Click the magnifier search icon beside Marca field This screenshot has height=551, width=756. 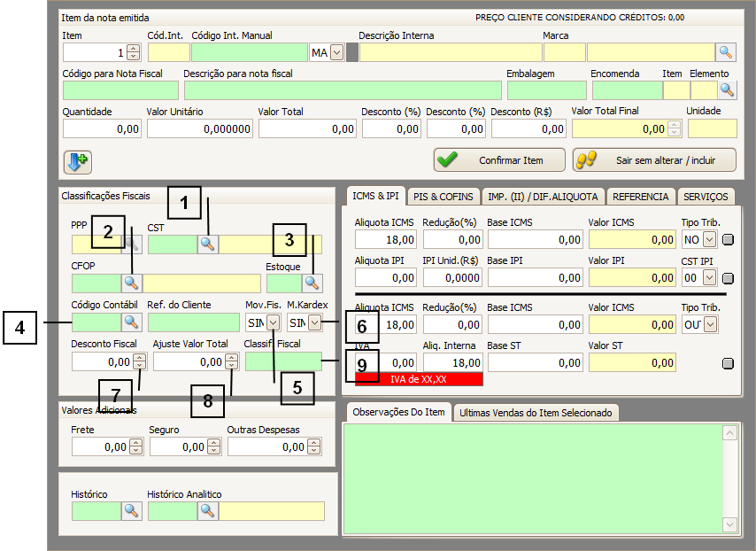[726, 52]
